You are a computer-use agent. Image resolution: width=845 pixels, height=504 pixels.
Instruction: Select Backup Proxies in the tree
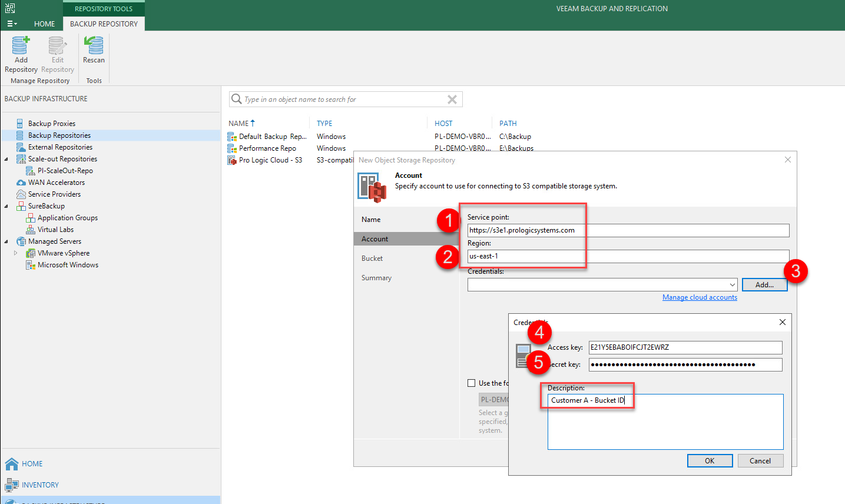(x=51, y=124)
